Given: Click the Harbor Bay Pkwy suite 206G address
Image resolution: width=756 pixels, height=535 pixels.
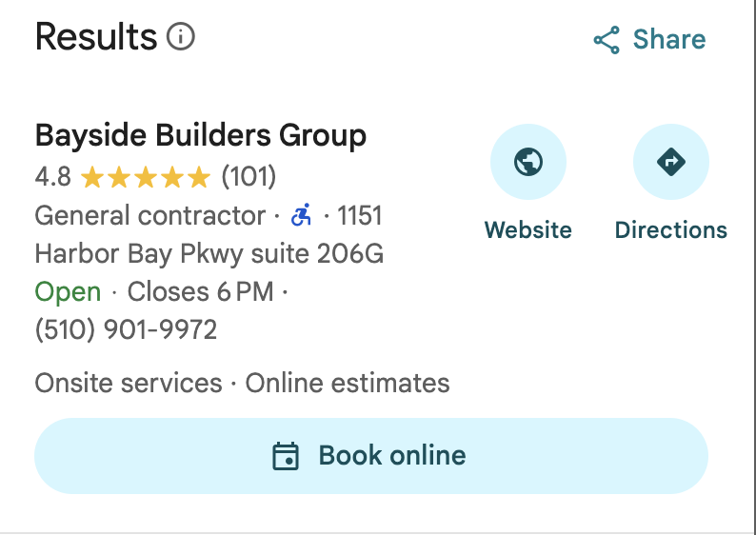Looking at the screenshot, I should (x=209, y=254).
